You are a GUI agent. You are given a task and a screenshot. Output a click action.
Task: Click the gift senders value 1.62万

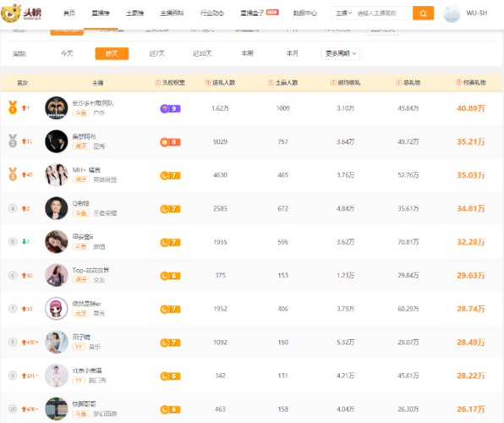click(x=220, y=108)
